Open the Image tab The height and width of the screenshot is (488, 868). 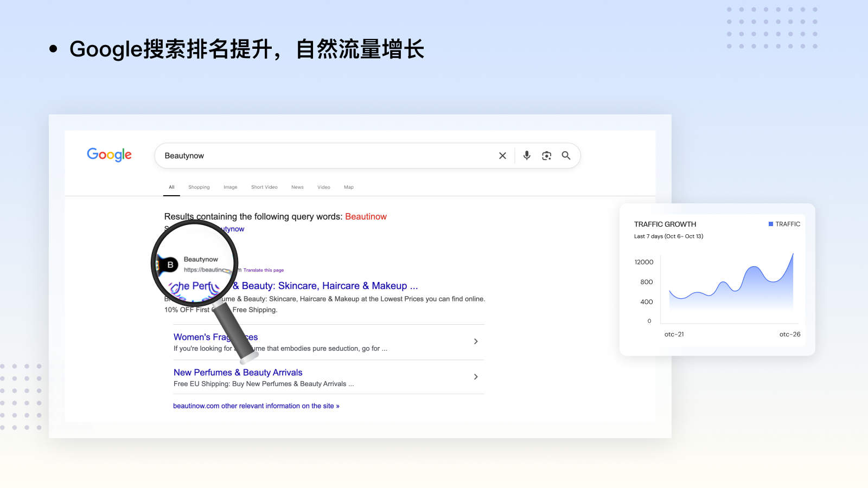(x=231, y=187)
